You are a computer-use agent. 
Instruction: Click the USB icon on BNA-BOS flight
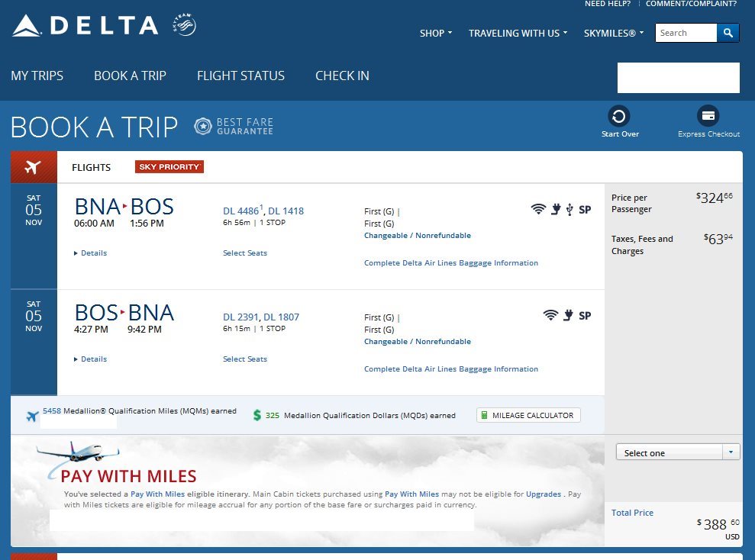[569, 209]
